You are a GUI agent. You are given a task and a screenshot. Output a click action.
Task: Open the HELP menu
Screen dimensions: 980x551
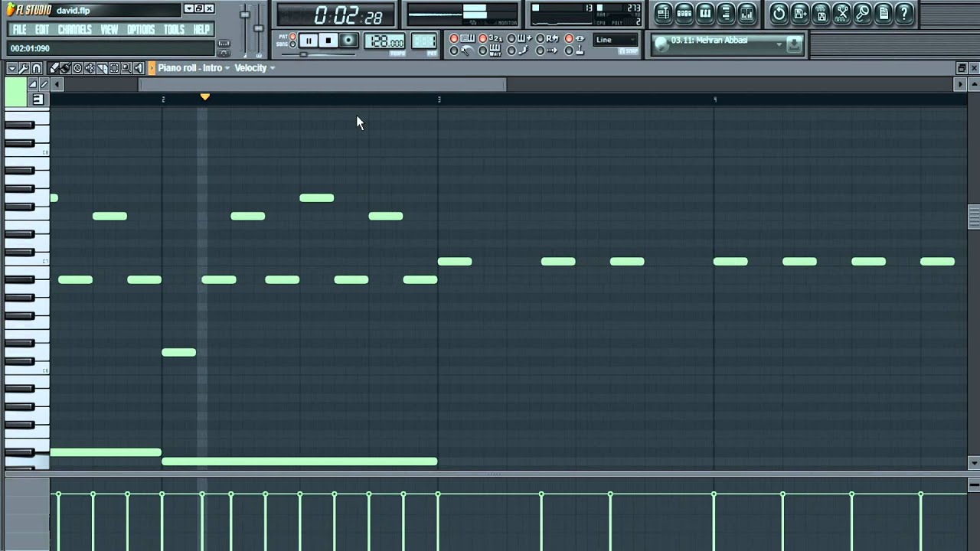tap(201, 30)
